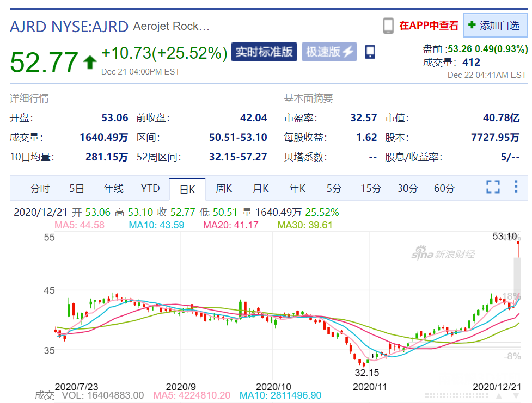Click the 每股收益 value 1.62

tap(366, 138)
